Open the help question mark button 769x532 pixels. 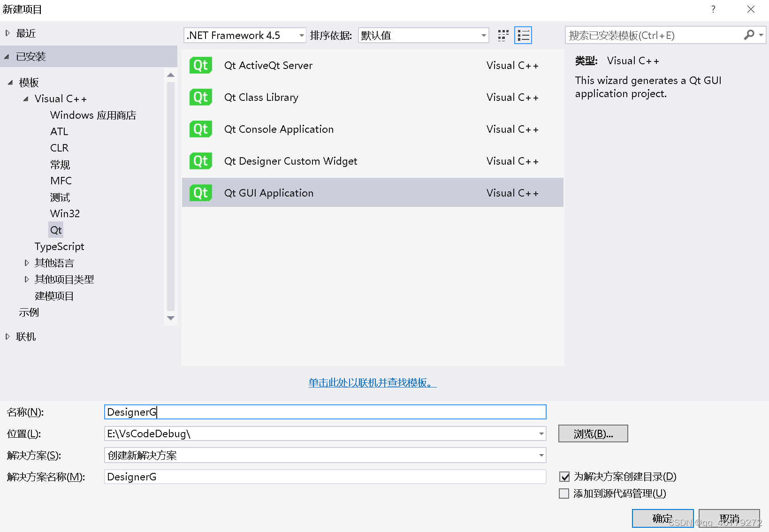click(x=713, y=9)
